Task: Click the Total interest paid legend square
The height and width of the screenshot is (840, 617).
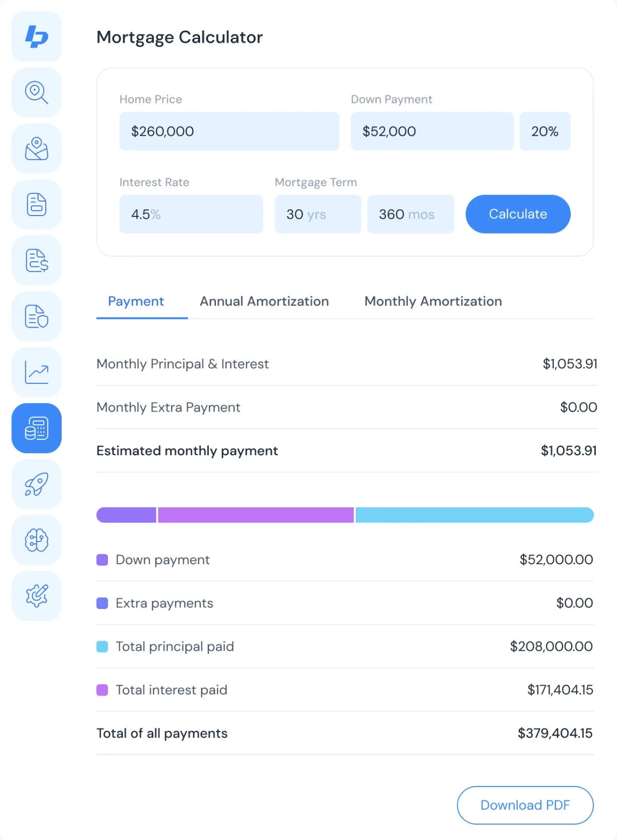Action: click(x=102, y=690)
